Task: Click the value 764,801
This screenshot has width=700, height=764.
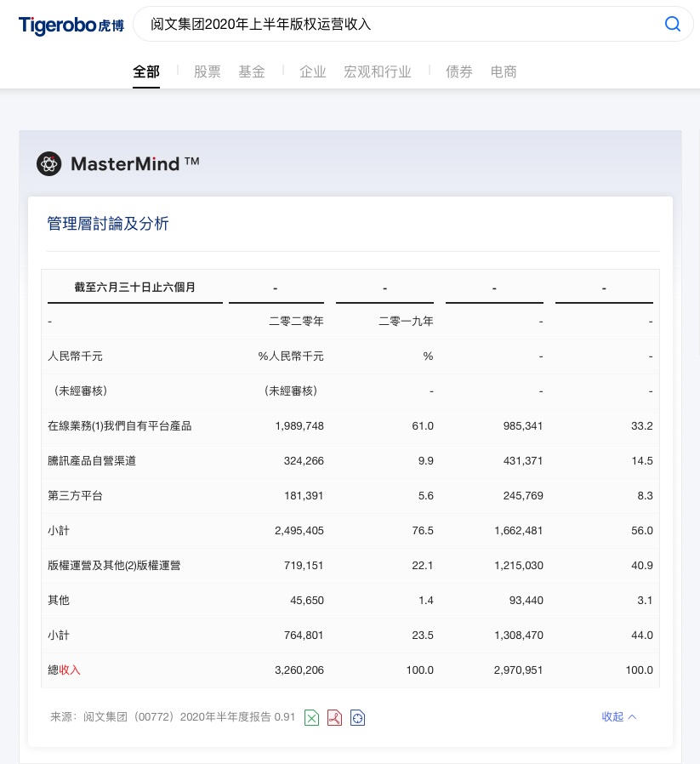Action: pos(304,636)
